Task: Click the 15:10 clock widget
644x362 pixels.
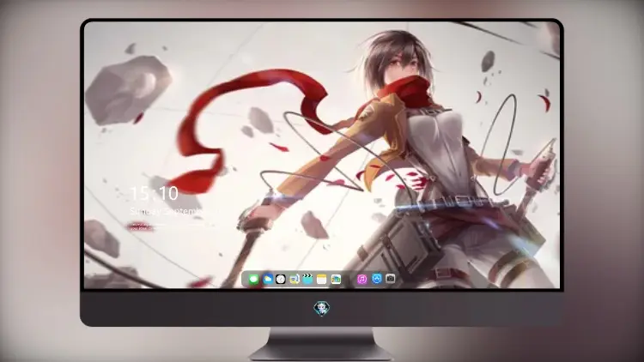Action: point(154,193)
